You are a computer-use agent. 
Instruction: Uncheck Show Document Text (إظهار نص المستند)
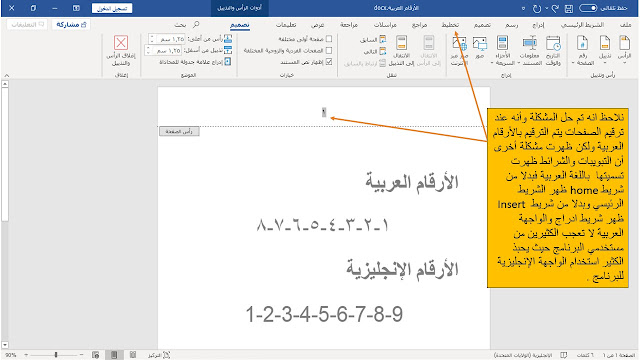pos(329,62)
